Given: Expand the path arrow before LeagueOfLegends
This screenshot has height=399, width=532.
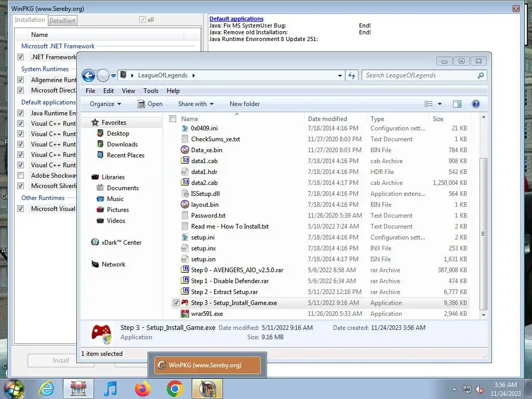Looking at the screenshot, I should click(x=132, y=75).
